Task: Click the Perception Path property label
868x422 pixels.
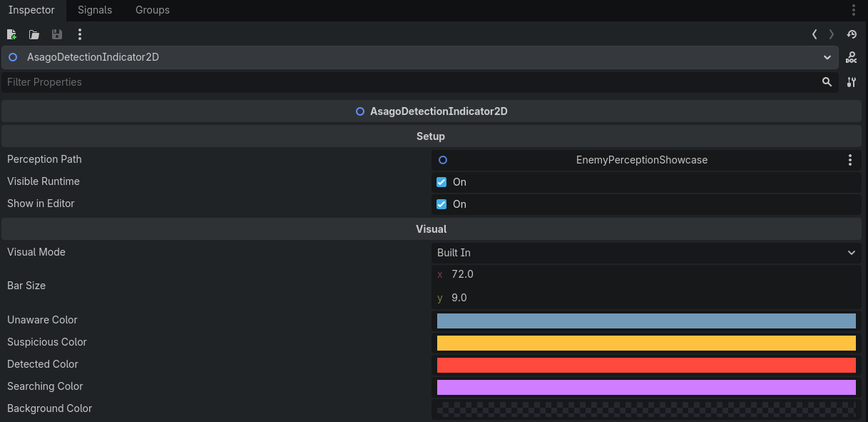Action: click(x=44, y=159)
